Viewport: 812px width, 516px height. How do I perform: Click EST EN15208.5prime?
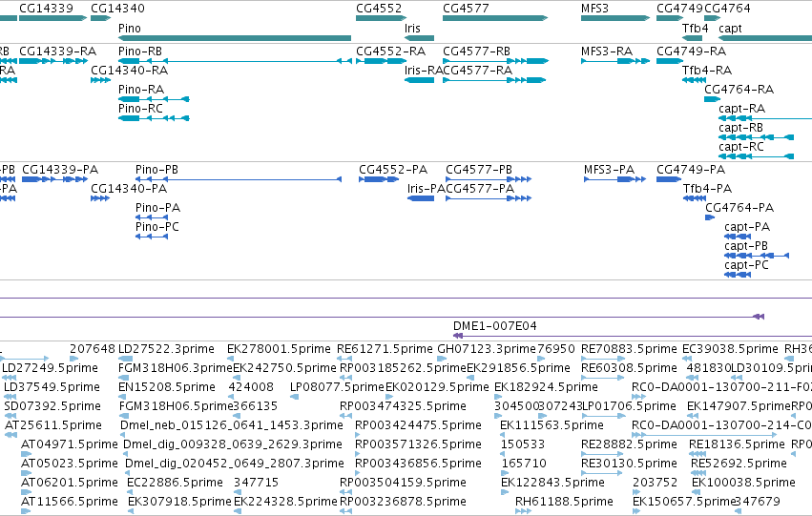(x=122, y=397)
